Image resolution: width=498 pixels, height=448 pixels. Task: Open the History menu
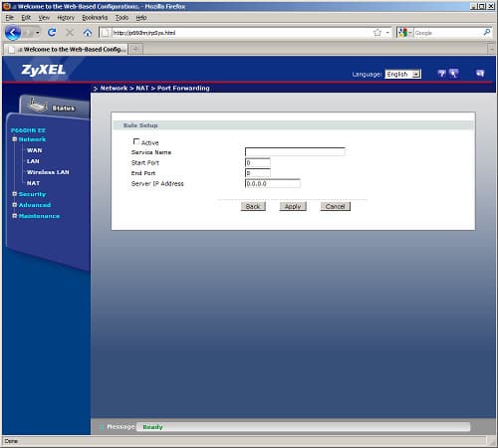pyautogui.click(x=66, y=18)
